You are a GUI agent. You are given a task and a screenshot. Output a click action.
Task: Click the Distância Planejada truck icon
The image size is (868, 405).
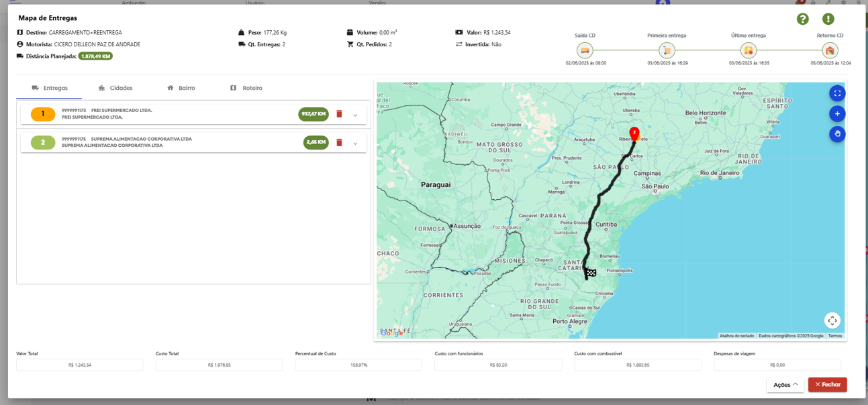pyautogui.click(x=20, y=56)
